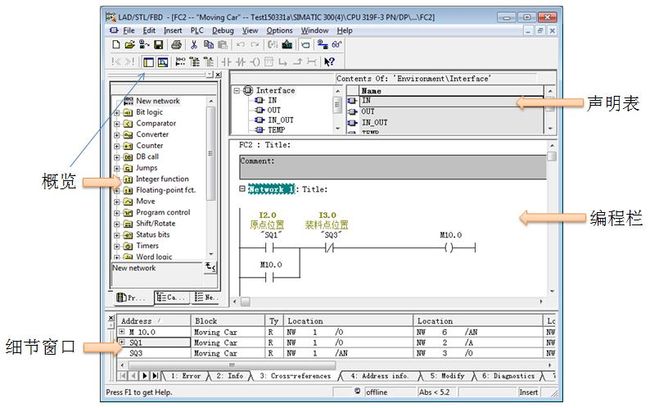
Task: Select the SQ1 normally open contact
Action: (270, 248)
